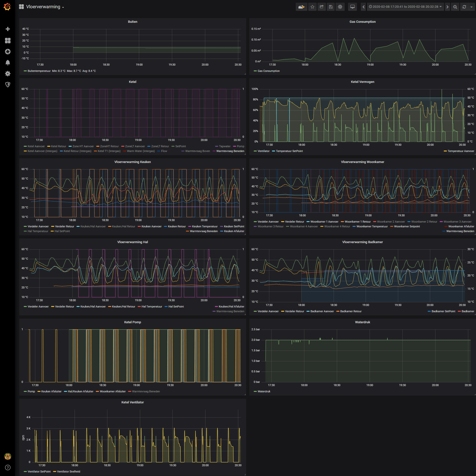Open the Vloerverwarming Hal panel menu
476x476 pixels.
(133, 242)
